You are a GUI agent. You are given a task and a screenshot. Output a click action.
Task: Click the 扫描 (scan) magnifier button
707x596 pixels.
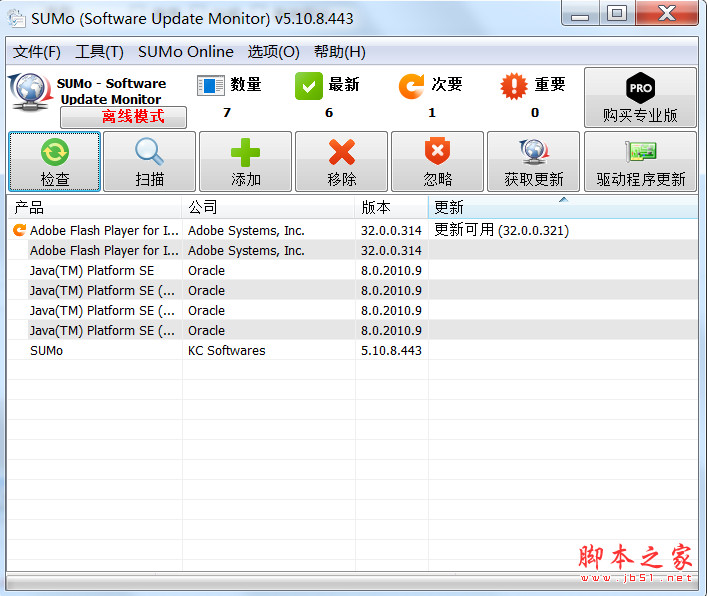click(149, 161)
